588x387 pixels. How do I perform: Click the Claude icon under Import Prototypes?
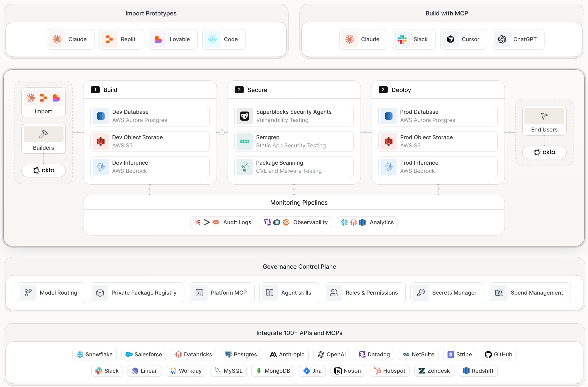coord(57,39)
